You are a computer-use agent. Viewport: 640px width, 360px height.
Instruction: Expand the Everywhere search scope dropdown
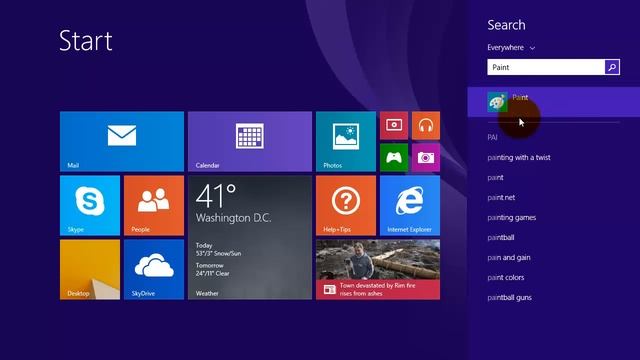click(511, 48)
